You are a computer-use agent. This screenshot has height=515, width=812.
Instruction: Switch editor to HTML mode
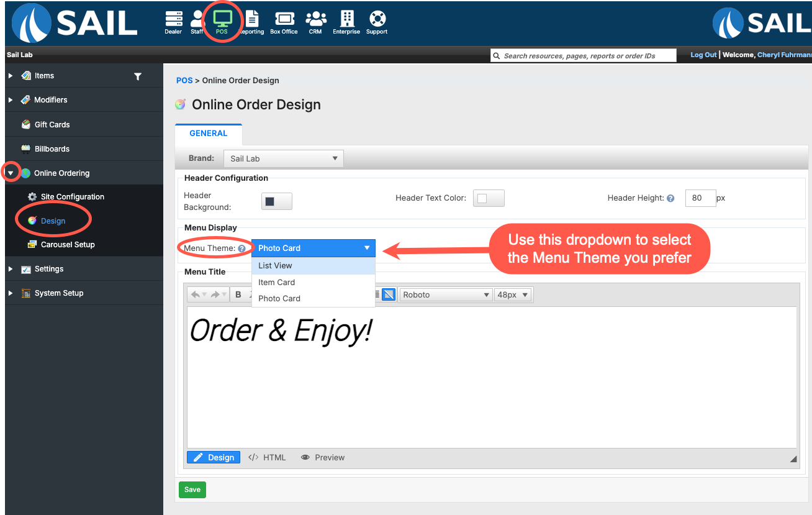coord(267,457)
